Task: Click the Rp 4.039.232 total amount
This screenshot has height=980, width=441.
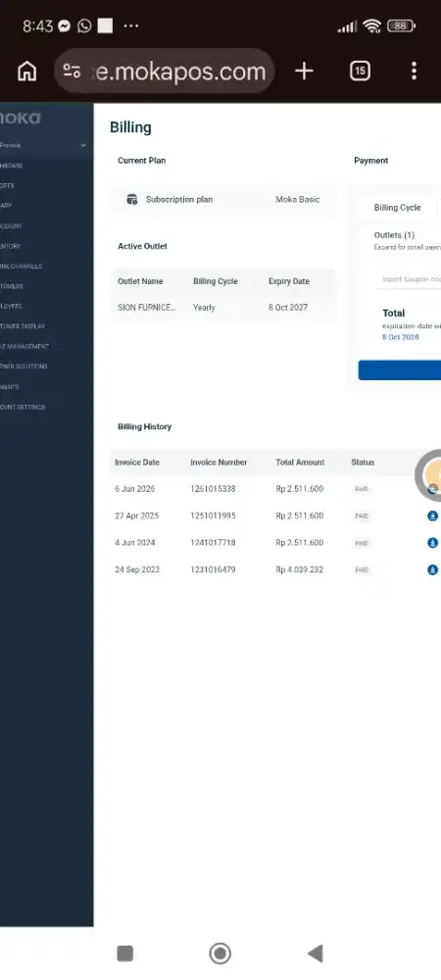Action: [x=300, y=569]
